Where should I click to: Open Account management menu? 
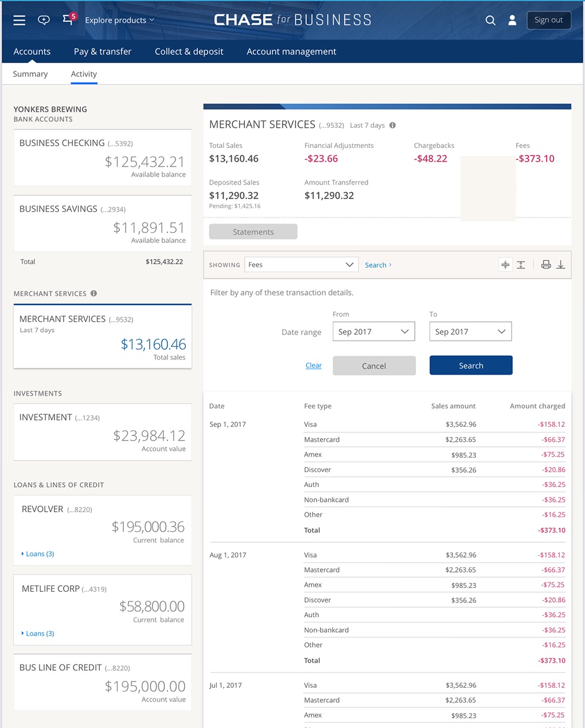tap(291, 52)
